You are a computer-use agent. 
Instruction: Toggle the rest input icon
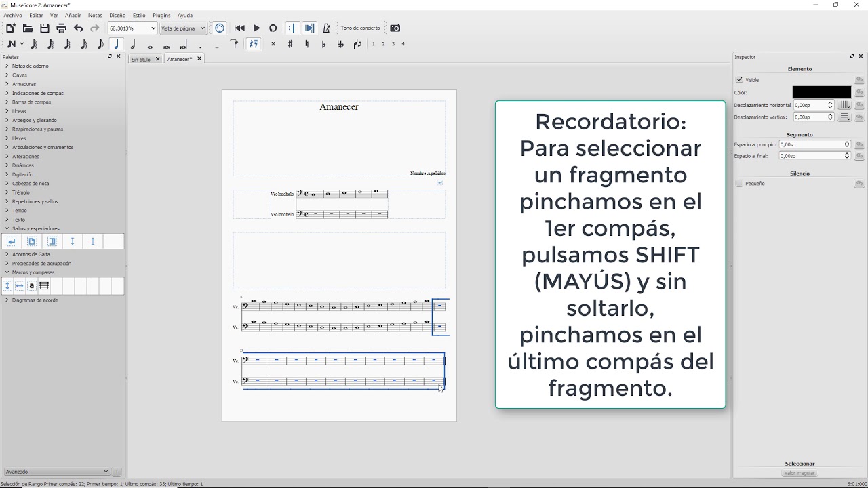click(x=254, y=45)
